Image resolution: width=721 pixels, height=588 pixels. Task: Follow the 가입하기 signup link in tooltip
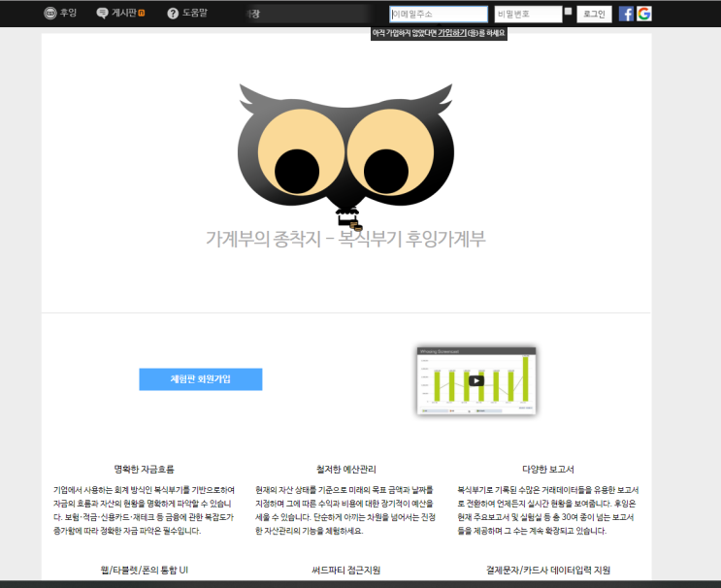451,33
